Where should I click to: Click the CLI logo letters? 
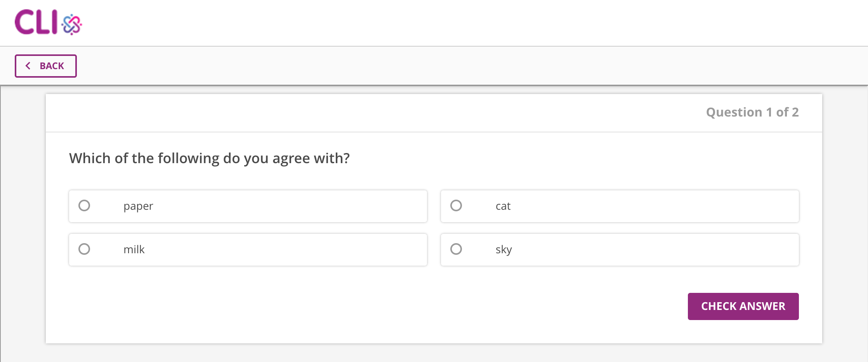click(36, 22)
